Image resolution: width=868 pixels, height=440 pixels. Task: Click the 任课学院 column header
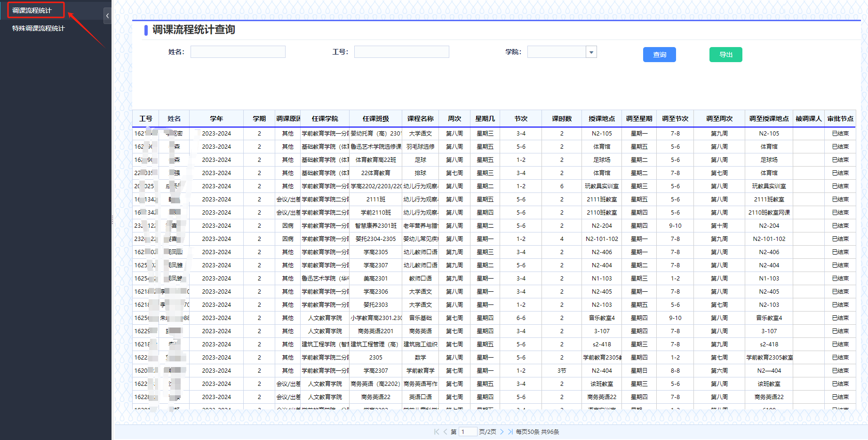tap(325, 119)
